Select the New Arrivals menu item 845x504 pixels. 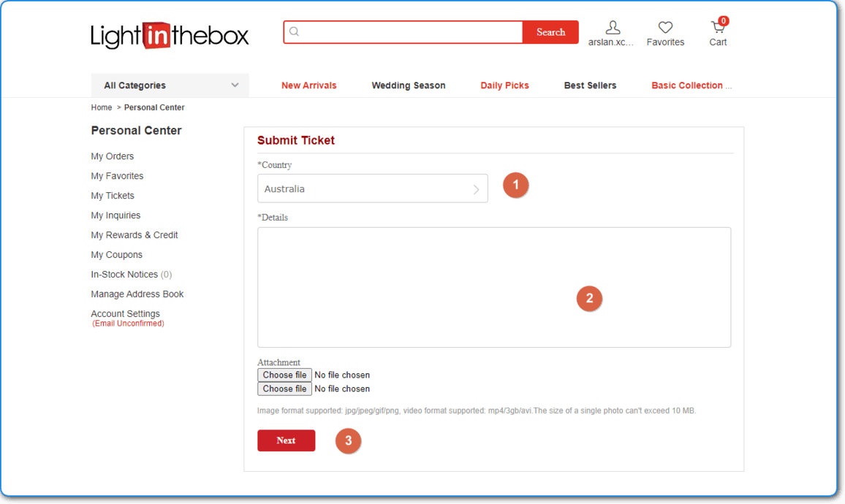(308, 85)
